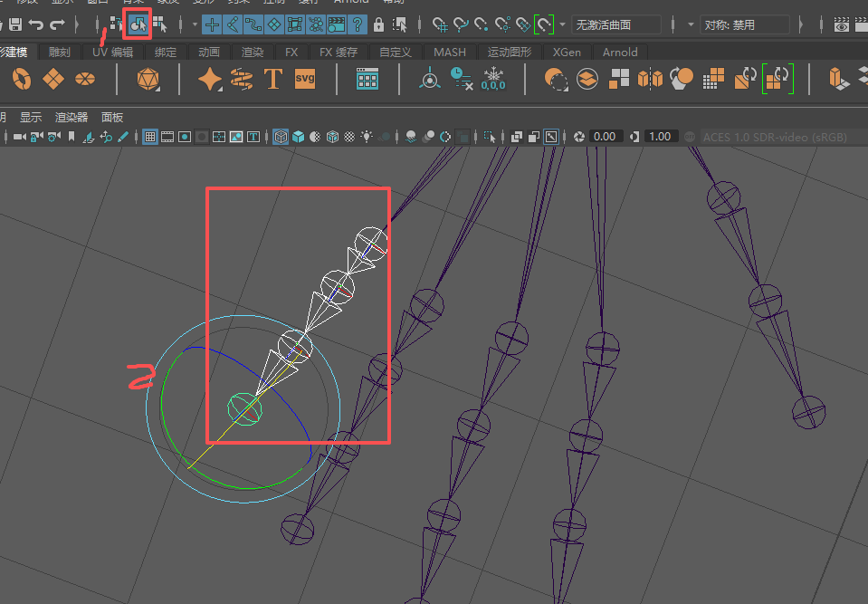Enable snap to projected center icon
This screenshot has width=868, height=604.
[502, 24]
